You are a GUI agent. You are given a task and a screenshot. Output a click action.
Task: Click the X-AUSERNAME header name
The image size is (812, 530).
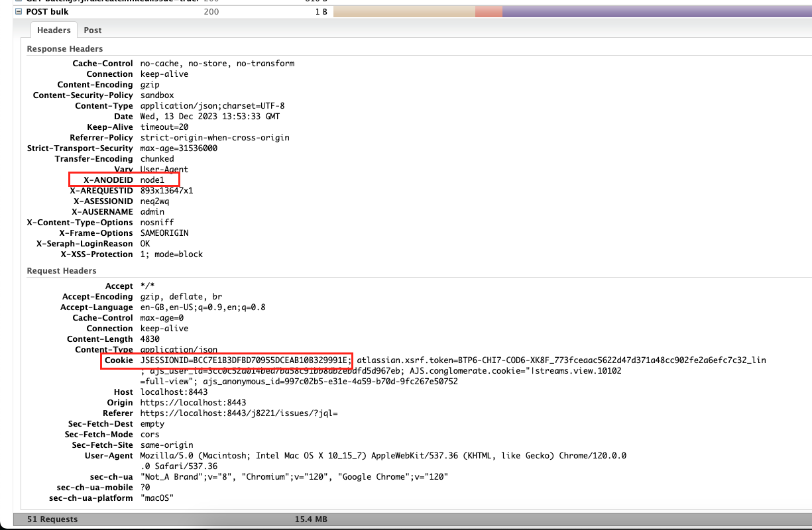click(x=101, y=212)
